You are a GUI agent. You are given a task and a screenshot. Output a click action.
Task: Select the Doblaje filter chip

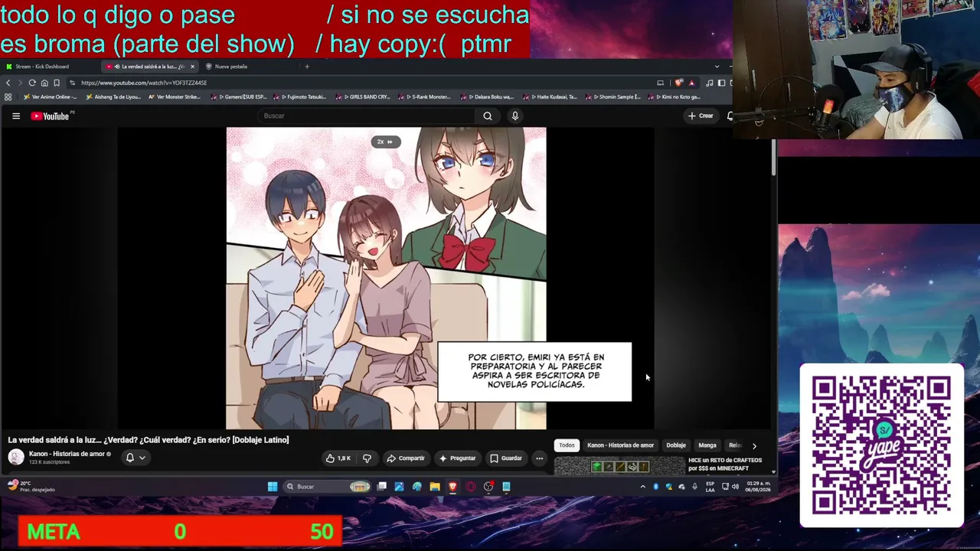tap(676, 445)
